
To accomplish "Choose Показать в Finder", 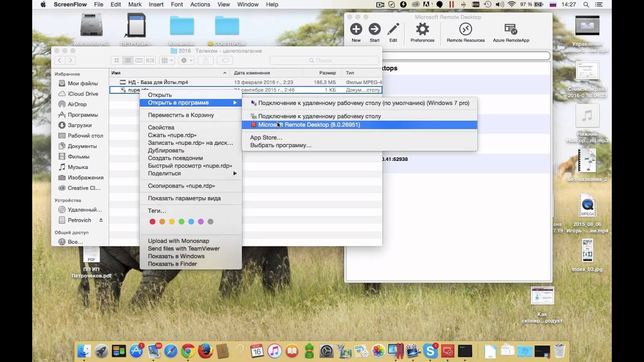I will [x=191, y=264].
